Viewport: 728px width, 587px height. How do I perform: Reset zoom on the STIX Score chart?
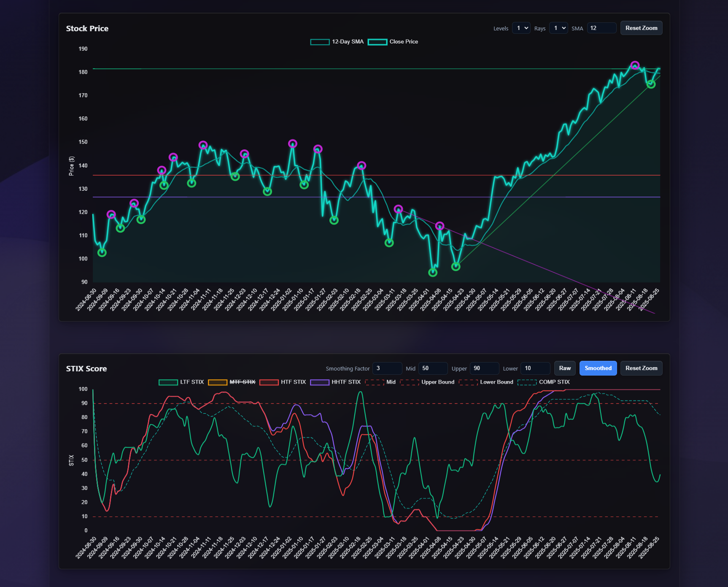(641, 368)
